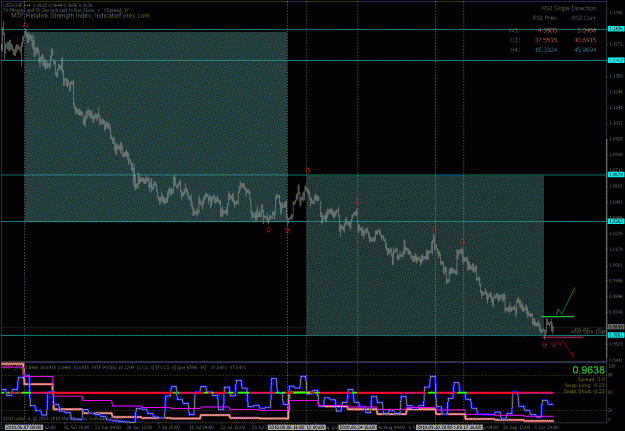Click the topmost cyan price tag on price axis
Viewport: 625px width, 431px height.
pyautogui.click(x=615, y=29)
